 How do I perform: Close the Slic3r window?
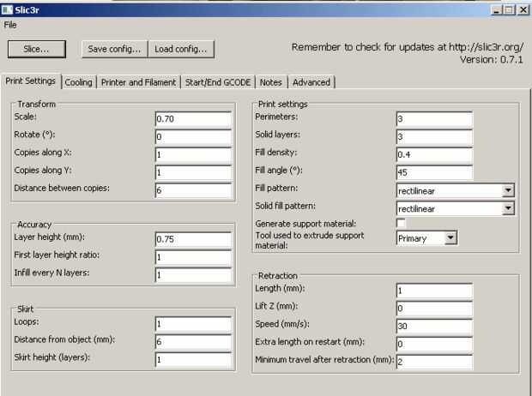coord(523,10)
